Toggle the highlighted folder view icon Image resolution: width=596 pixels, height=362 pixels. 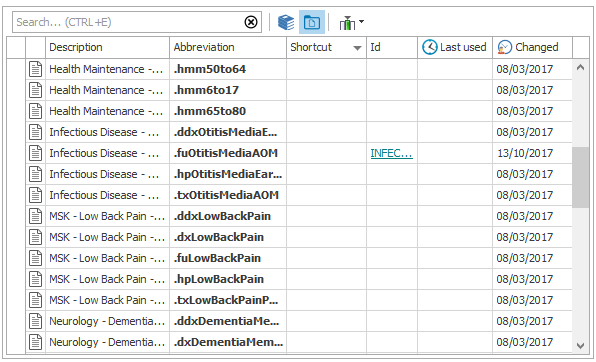[x=312, y=22]
